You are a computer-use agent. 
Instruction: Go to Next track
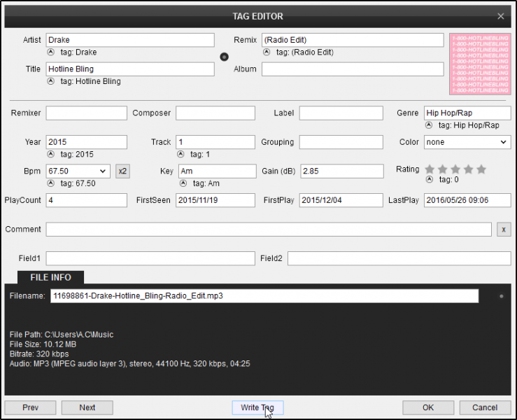[x=87, y=407]
